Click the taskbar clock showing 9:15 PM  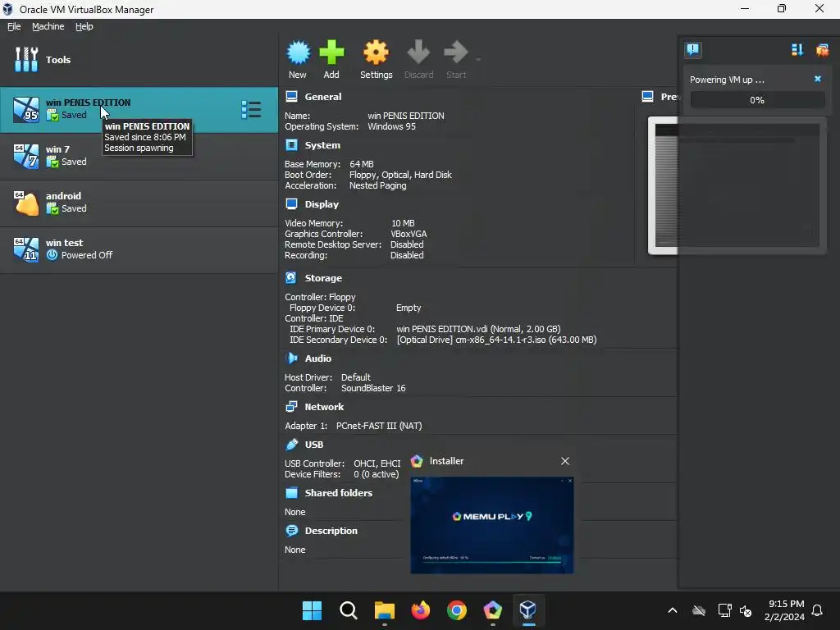pyautogui.click(x=785, y=610)
